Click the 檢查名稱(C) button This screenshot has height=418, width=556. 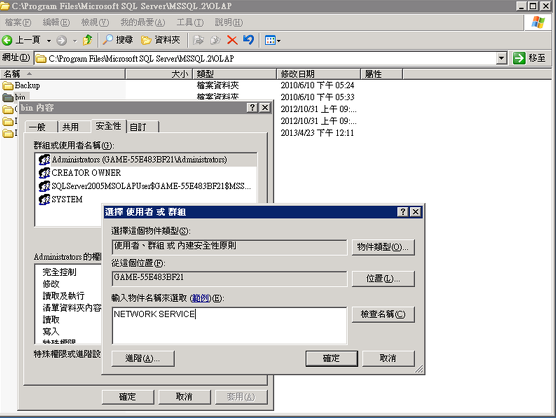[383, 314]
